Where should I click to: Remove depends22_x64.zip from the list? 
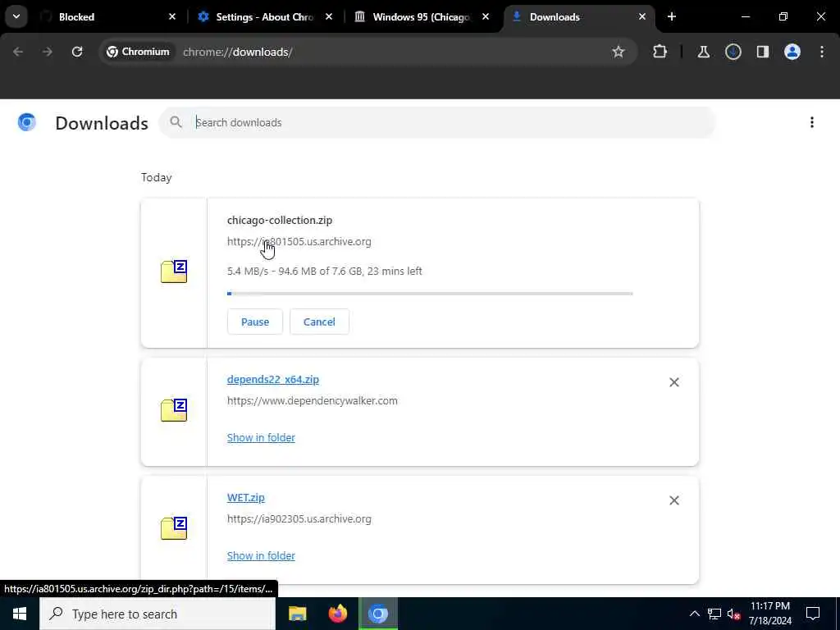(674, 382)
